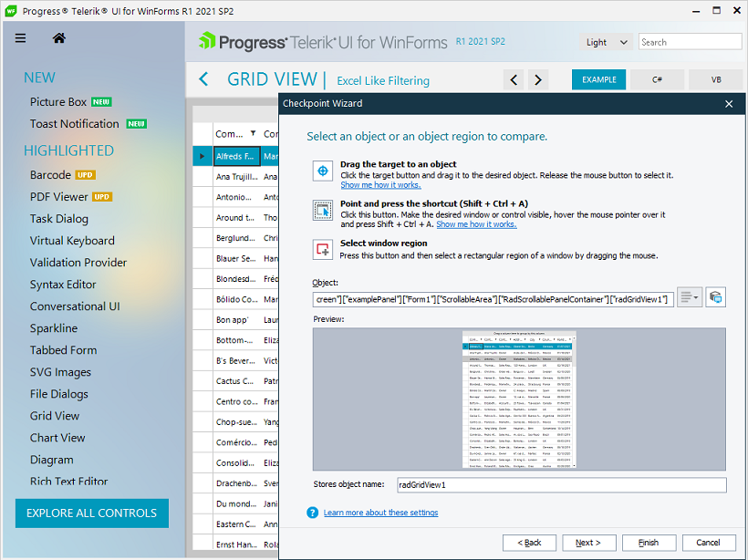Click the Point and press shortcut icon
The height and width of the screenshot is (560, 748).
(323, 211)
